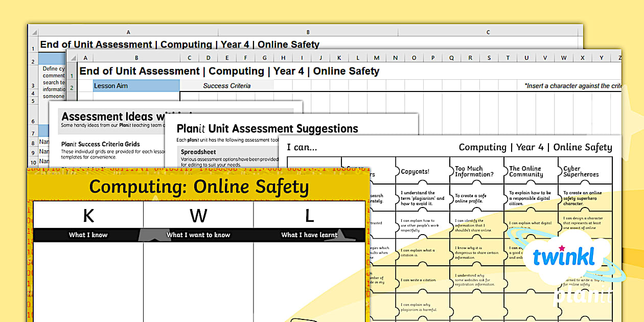Click the blue Lesson Aim cell
This screenshot has width=644, height=322.
[136, 86]
